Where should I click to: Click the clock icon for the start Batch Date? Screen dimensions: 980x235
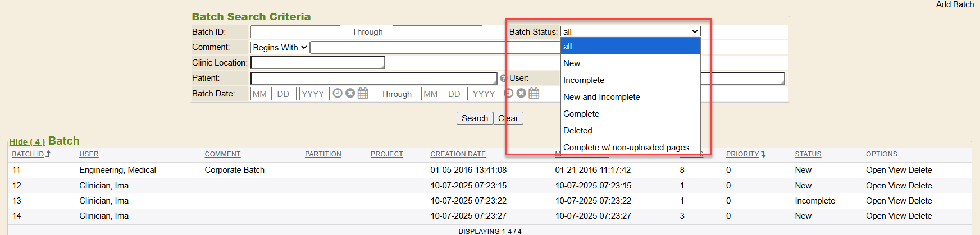click(x=338, y=93)
